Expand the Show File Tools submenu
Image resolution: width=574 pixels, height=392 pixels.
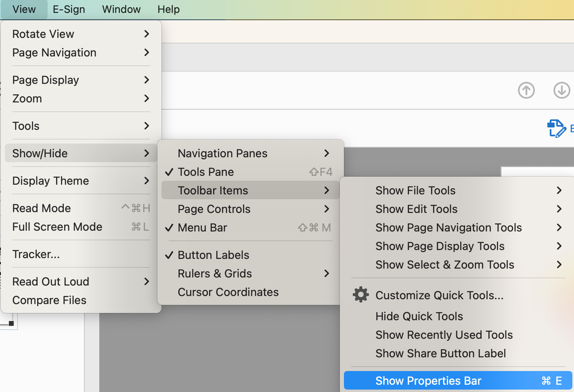click(415, 190)
